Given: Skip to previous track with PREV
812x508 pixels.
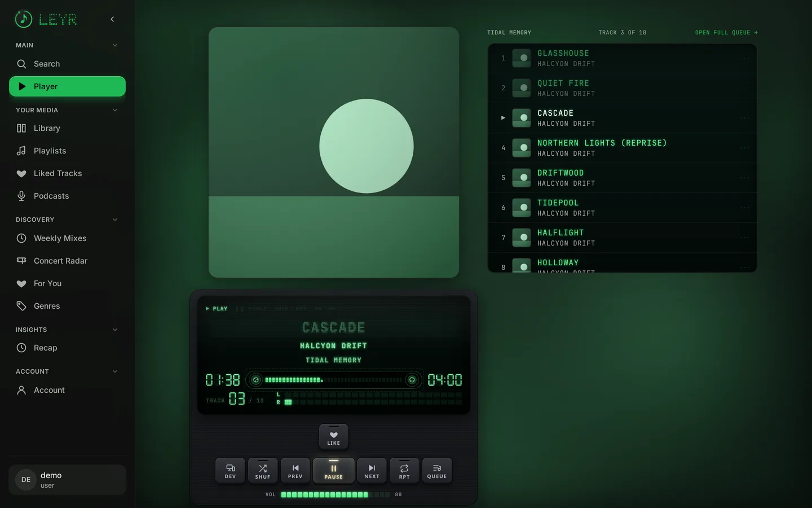Looking at the screenshot, I should point(295,471).
